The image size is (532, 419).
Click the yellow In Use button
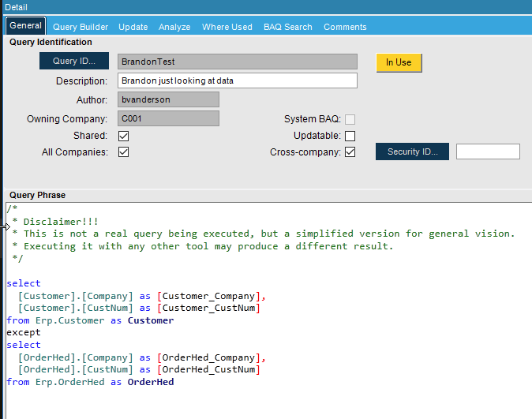[399, 62]
